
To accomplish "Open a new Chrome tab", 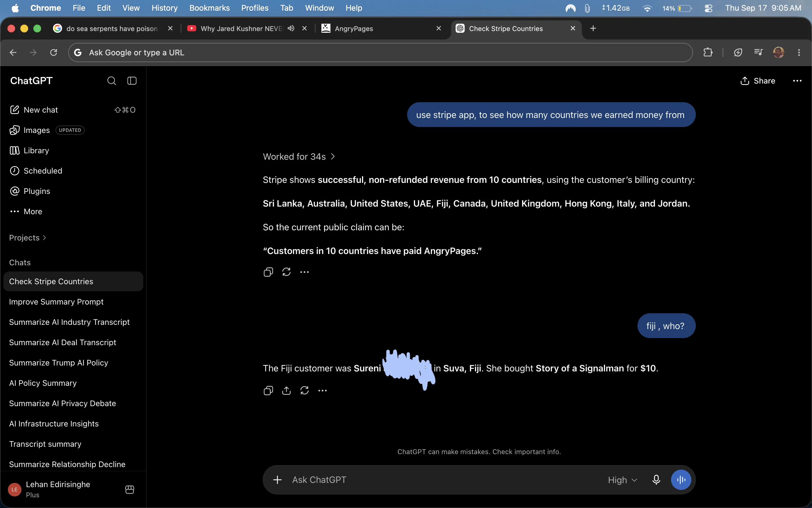I will [593, 28].
